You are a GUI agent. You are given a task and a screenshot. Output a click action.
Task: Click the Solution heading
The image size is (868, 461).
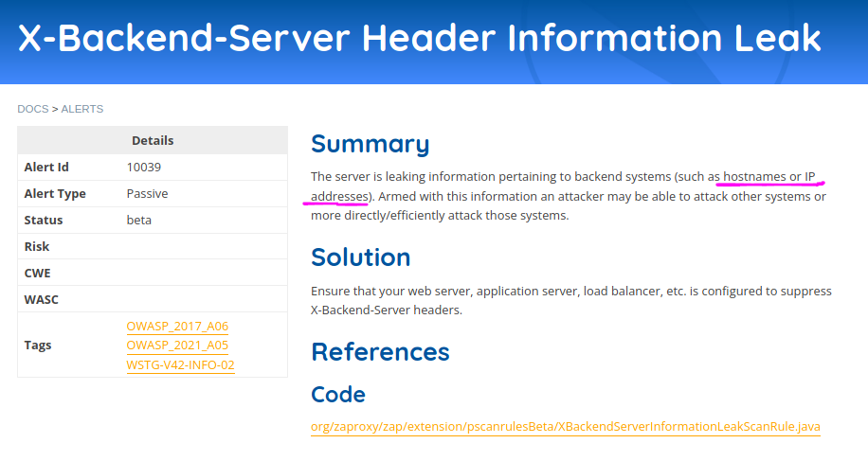tap(360, 257)
